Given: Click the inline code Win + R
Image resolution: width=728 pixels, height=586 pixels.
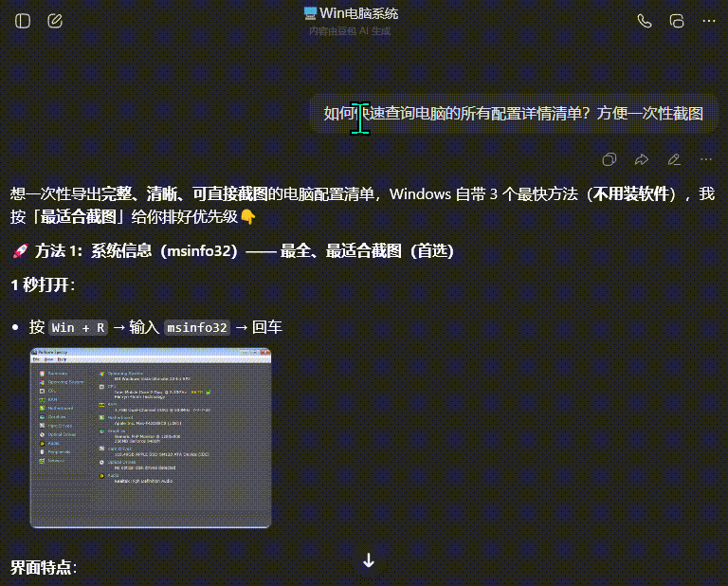Looking at the screenshot, I should [79, 327].
